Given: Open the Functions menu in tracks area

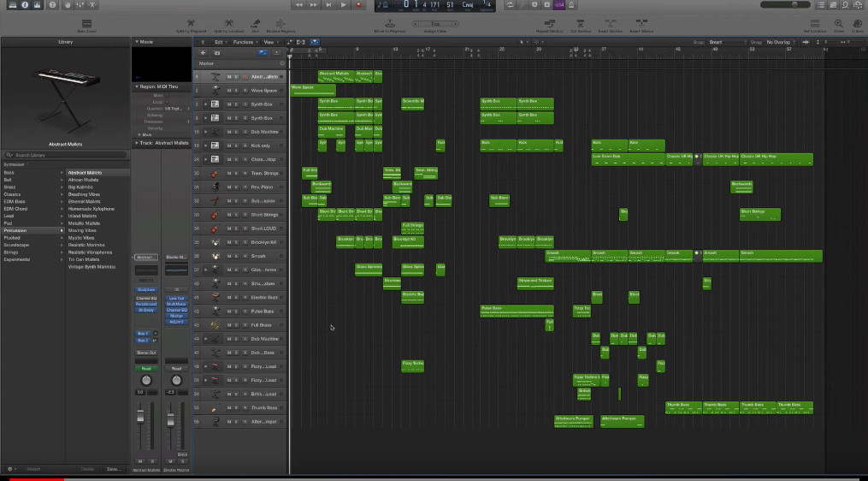Looking at the screenshot, I should click(245, 42).
